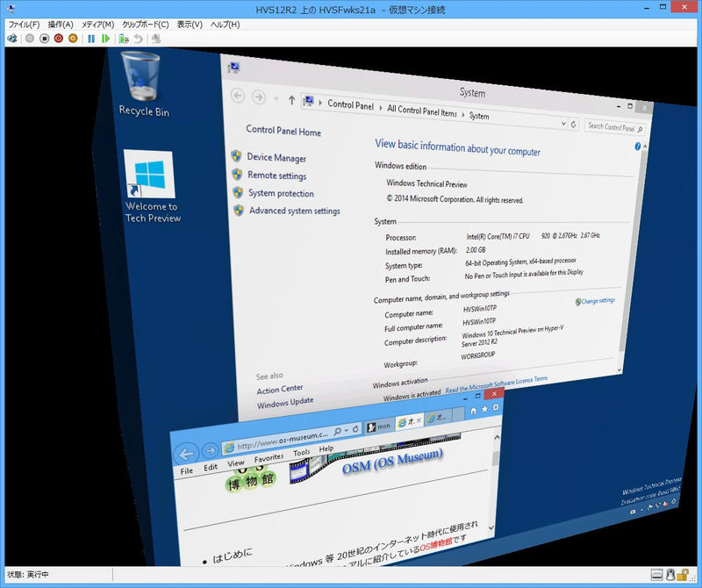The width and height of the screenshot is (702, 588).
Task: Click the enhanced session toolbar icon
Action: point(156,39)
